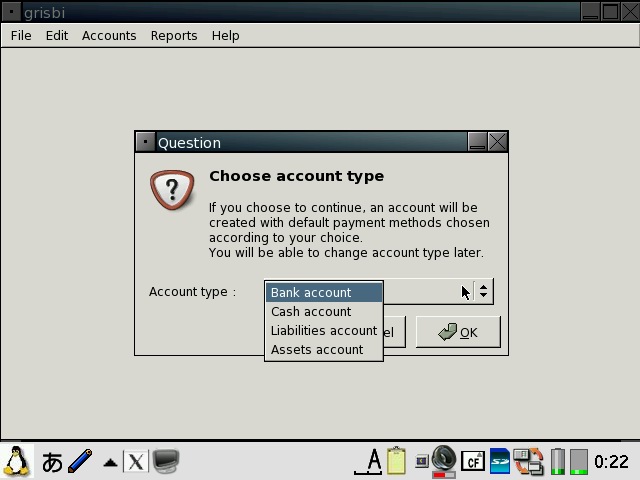This screenshot has width=640, height=480.
Task: Click the up arrow expander in taskbar
Action: coord(111,462)
